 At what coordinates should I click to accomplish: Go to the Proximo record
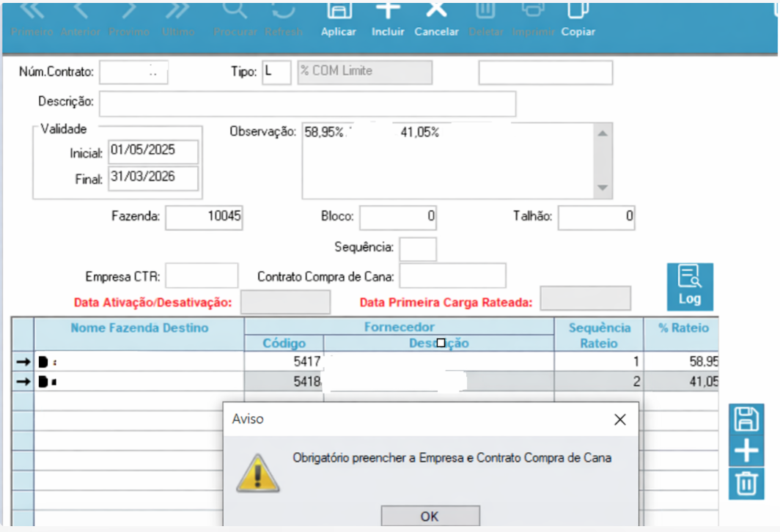129,19
